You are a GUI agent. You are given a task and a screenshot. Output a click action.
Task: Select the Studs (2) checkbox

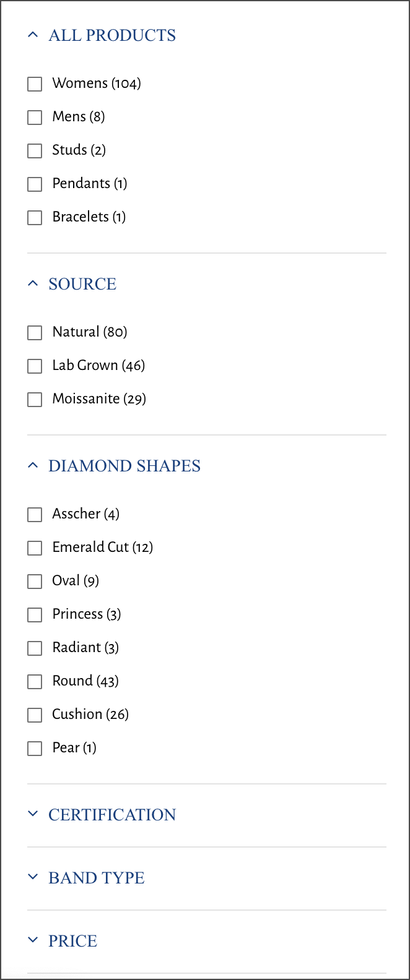point(35,150)
